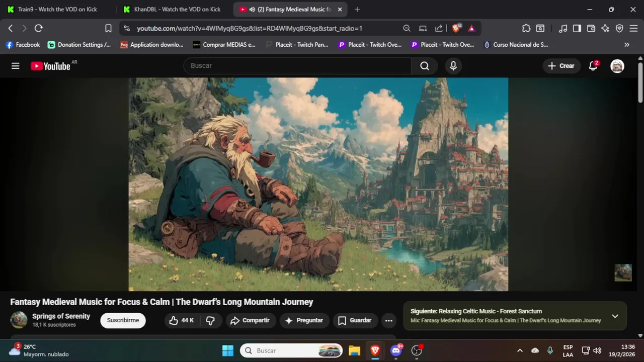Viewport: 644px width, 362px height.
Task: Reload the page in the browser
Action: tap(38, 28)
